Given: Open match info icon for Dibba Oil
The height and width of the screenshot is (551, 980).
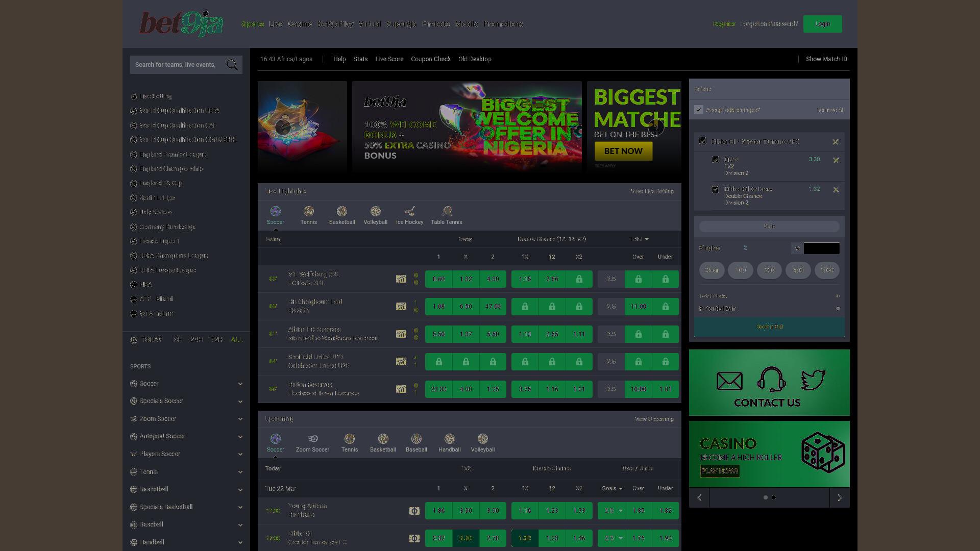Looking at the screenshot, I should [x=414, y=538].
